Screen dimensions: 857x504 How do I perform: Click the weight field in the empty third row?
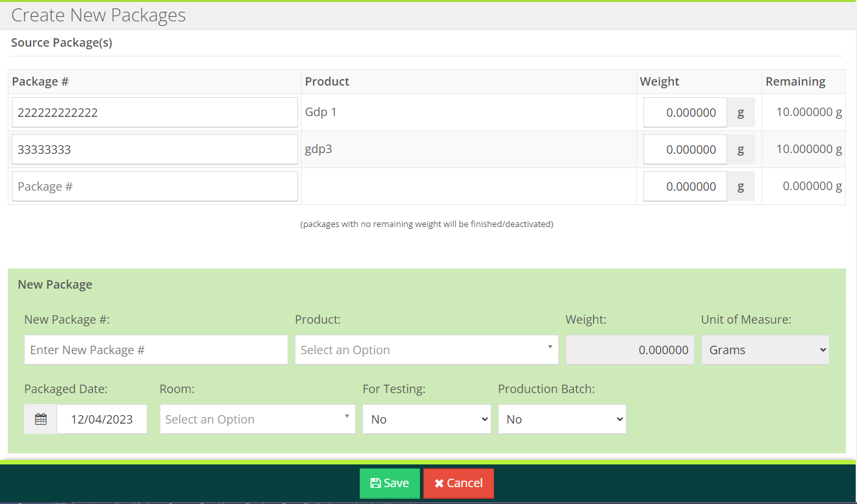click(x=685, y=186)
